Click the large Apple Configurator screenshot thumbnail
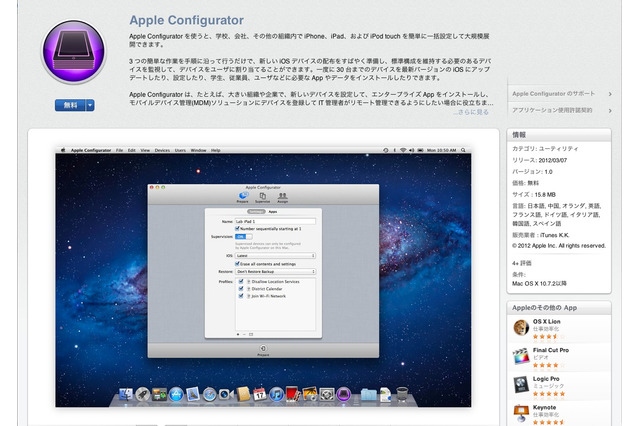This screenshot has width=640, height=426. tap(263, 277)
